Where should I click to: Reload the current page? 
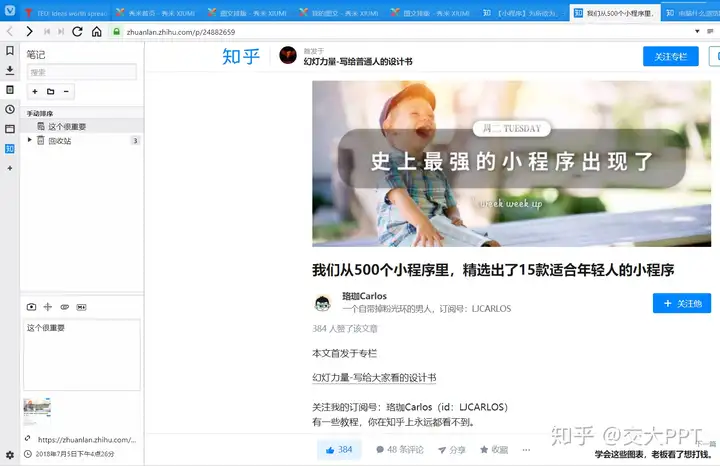[77, 31]
